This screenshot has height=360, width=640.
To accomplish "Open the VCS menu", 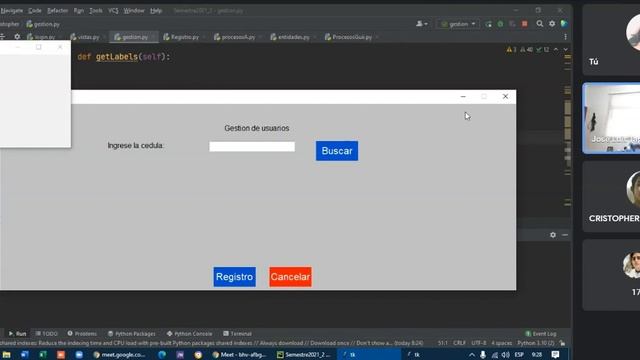I will (113, 11).
